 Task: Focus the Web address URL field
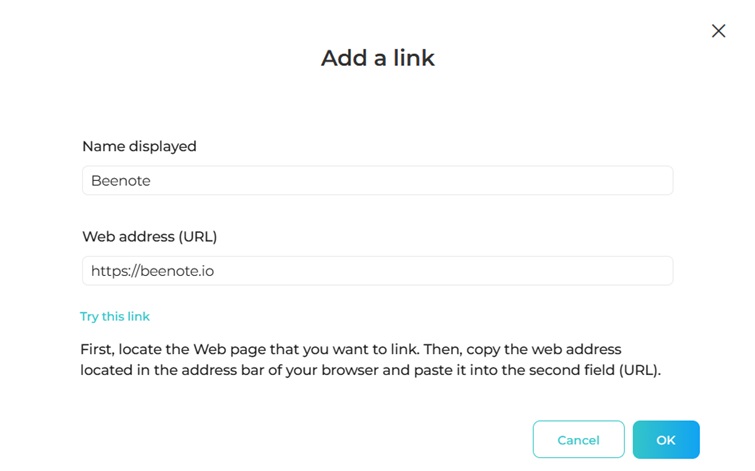point(377,271)
